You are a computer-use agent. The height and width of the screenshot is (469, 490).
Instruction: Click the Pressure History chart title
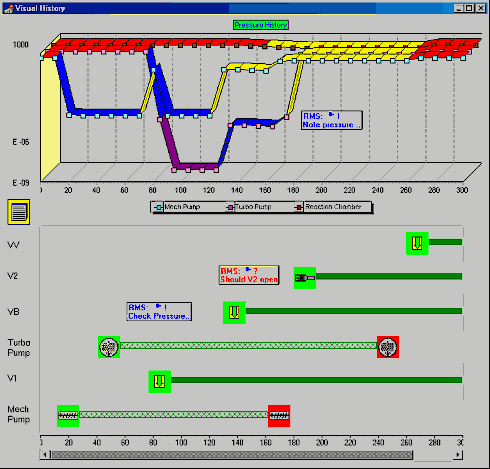click(261, 25)
